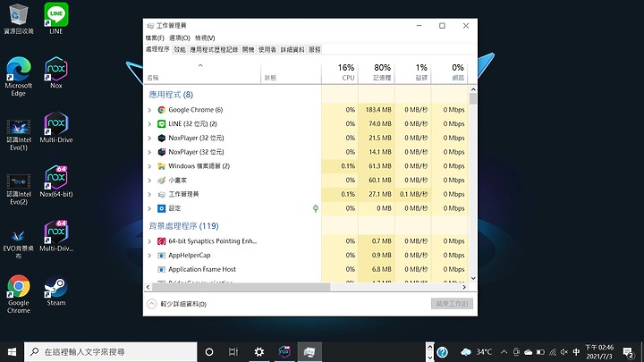
Task: Click 較少詳細資料 to collapse details
Action: (177, 304)
